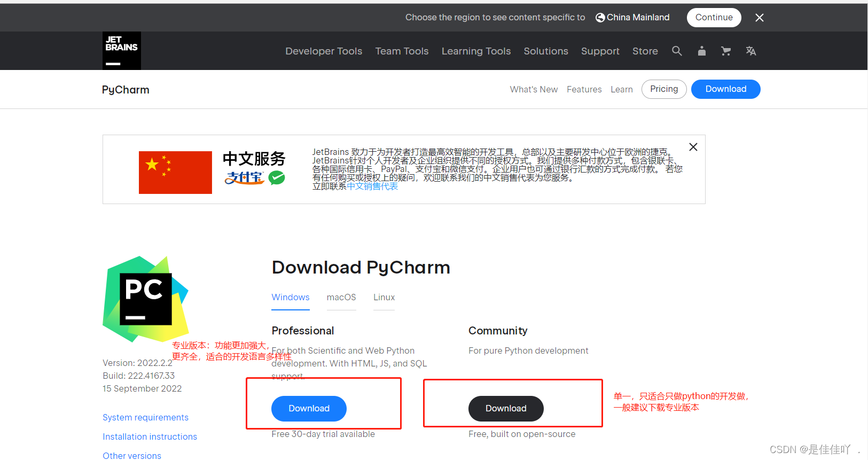Screen dimensions: 868x460
Task: Click the PyCharm PC logo image
Action: click(x=146, y=299)
